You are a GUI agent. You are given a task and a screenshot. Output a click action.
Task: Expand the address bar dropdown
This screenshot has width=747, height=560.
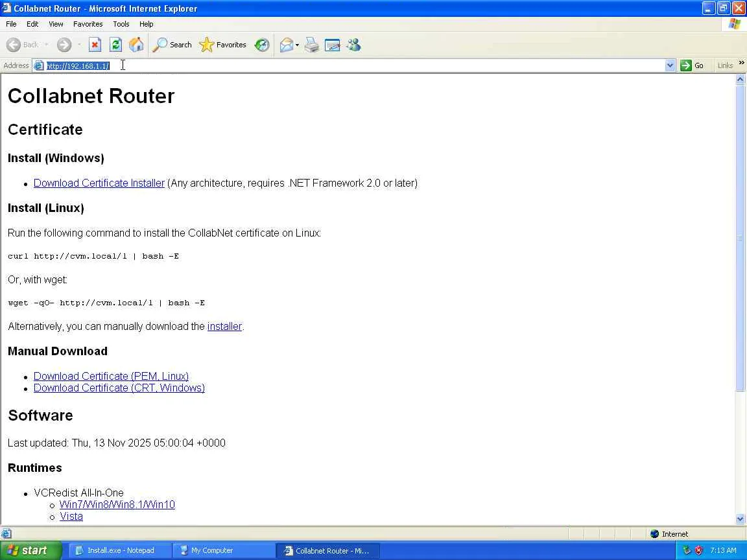(670, 65)
